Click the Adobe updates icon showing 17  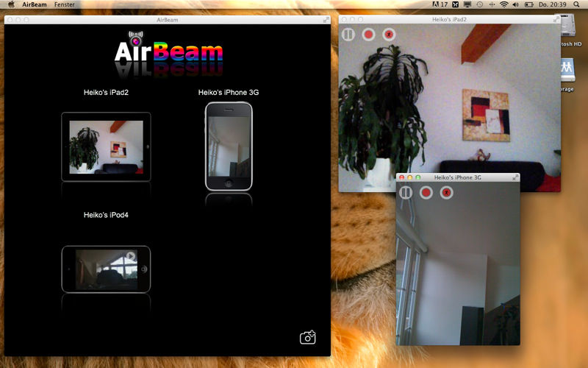click(440, 4)
